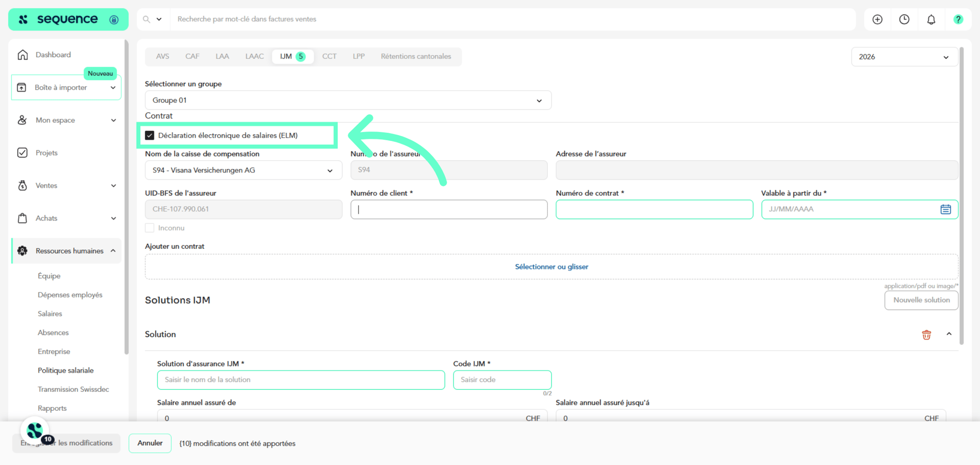
Task: Click the help question mark icon
Action: (958, 19)
